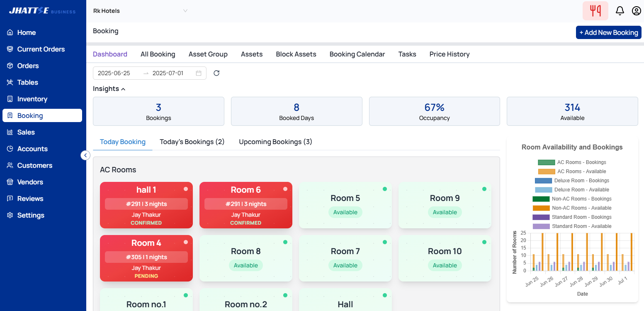Select the Today Booking tab

coord(123,142)
